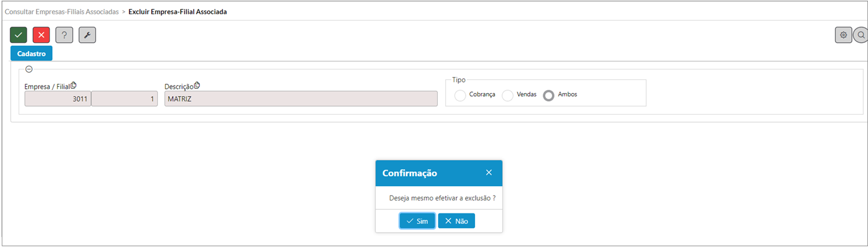Open settings via the gear icon
Viewport: 868px width, 247px height.
click(x=843, y=35)
